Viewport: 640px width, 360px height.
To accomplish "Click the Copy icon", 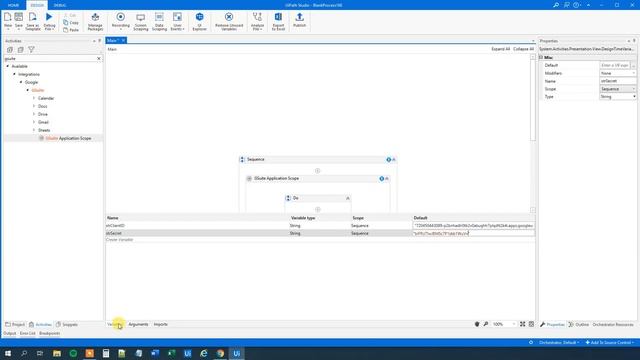I will pyautogui.click(x=66, y=23).
